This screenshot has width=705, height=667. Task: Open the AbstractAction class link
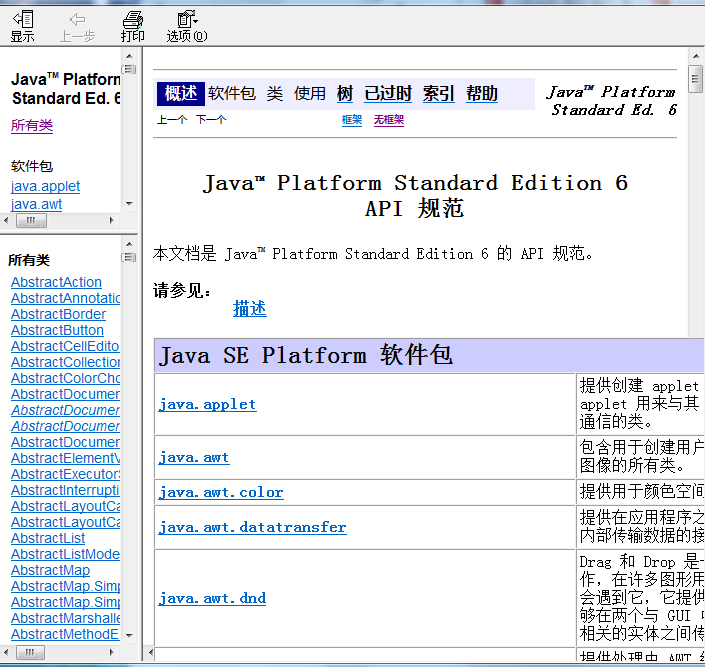click(x=56, y=282)
